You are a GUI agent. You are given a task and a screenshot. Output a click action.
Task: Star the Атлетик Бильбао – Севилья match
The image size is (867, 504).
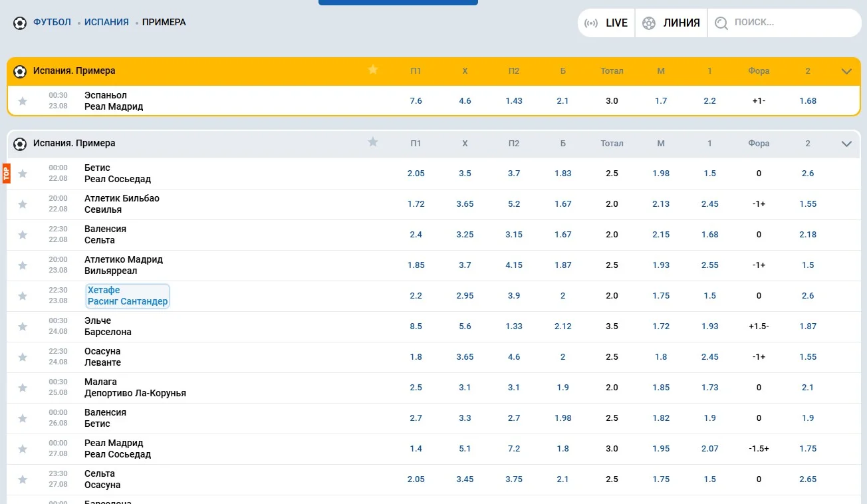click(x=23, y=204)
